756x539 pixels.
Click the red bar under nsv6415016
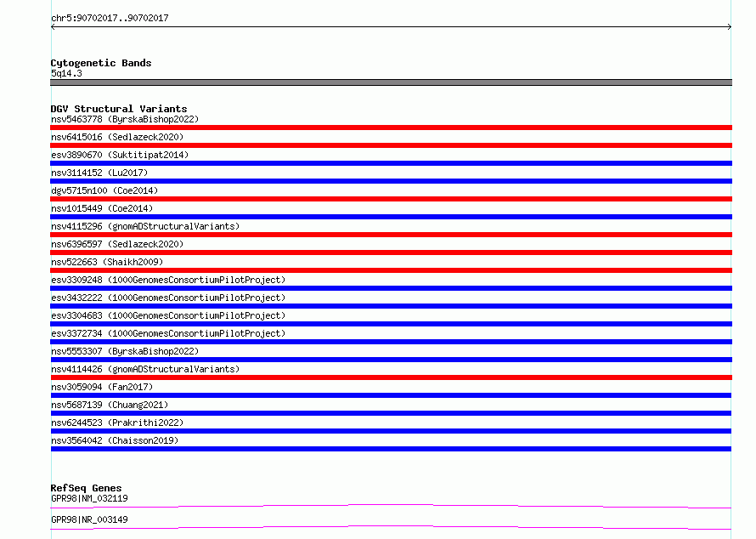pyautogui.click(x=391, y=145)
